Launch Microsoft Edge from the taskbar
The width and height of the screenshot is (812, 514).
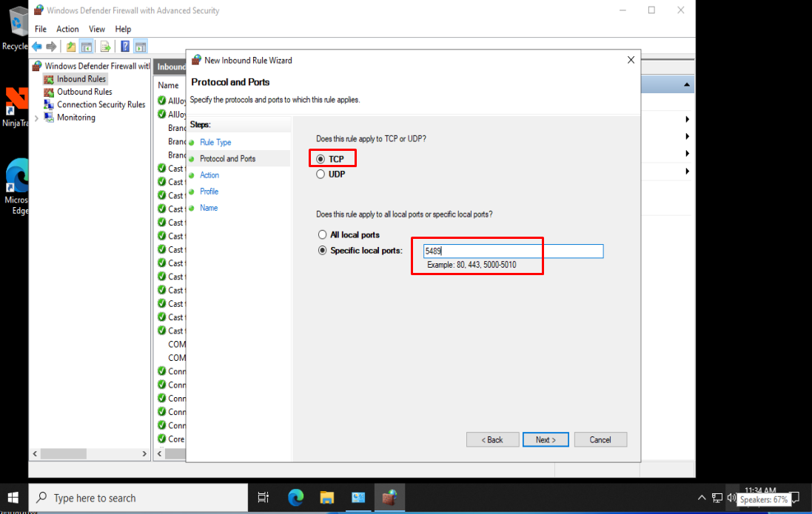click(295, 498)
